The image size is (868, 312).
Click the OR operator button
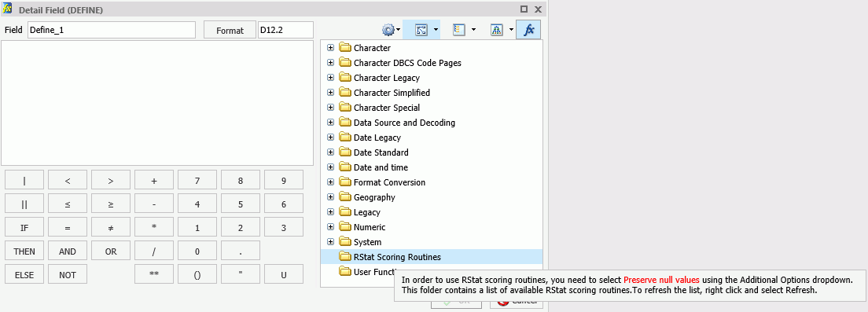point(111,251)
